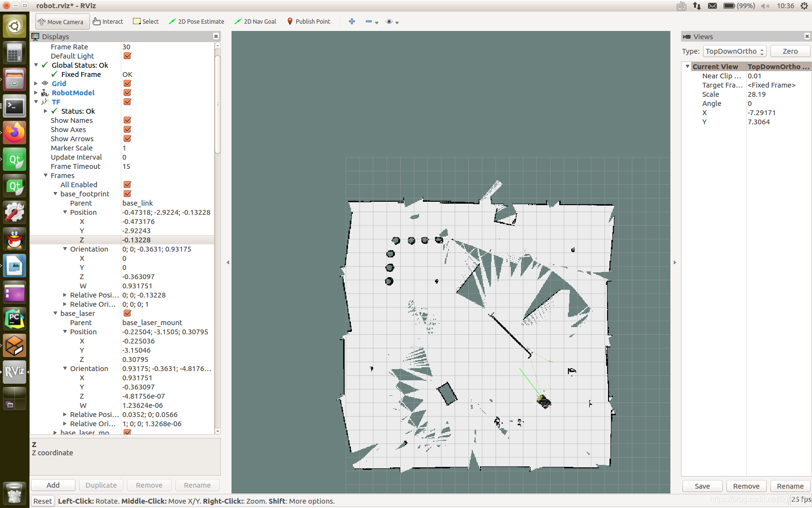Select the Move Camera tool
This screenshot has height=508, width=812.
pos(61,22)
